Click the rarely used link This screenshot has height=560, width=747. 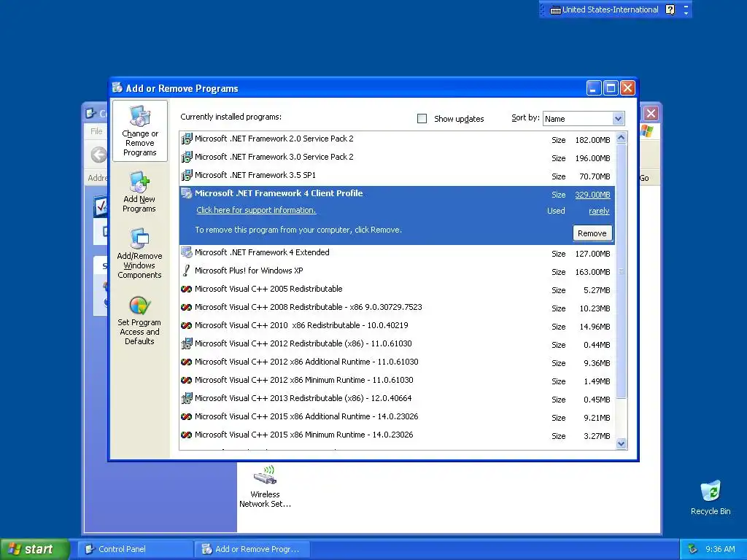(x=600, y=211)
